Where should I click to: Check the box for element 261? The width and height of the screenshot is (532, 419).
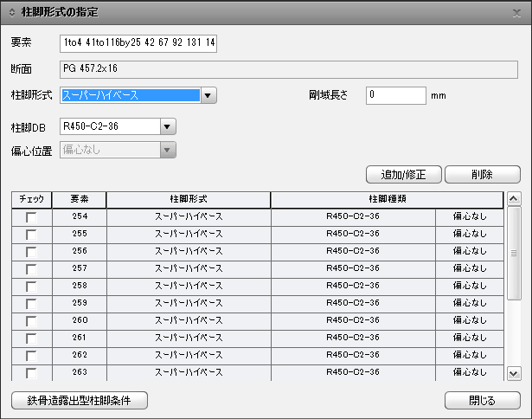pos(31,338)
